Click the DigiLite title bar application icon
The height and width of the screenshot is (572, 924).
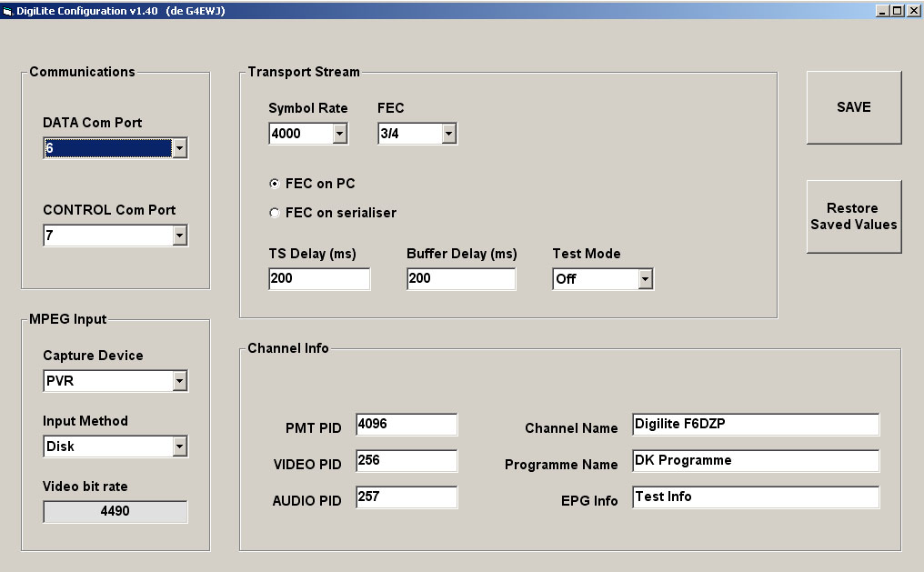pos(7,11)
